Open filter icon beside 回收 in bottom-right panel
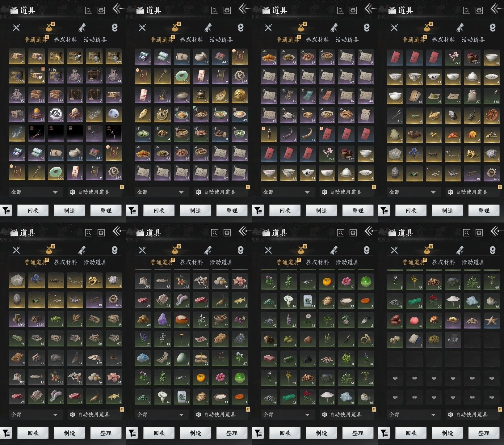The height and width of the screenshot is (445, 504). click(x=384, y=433)
